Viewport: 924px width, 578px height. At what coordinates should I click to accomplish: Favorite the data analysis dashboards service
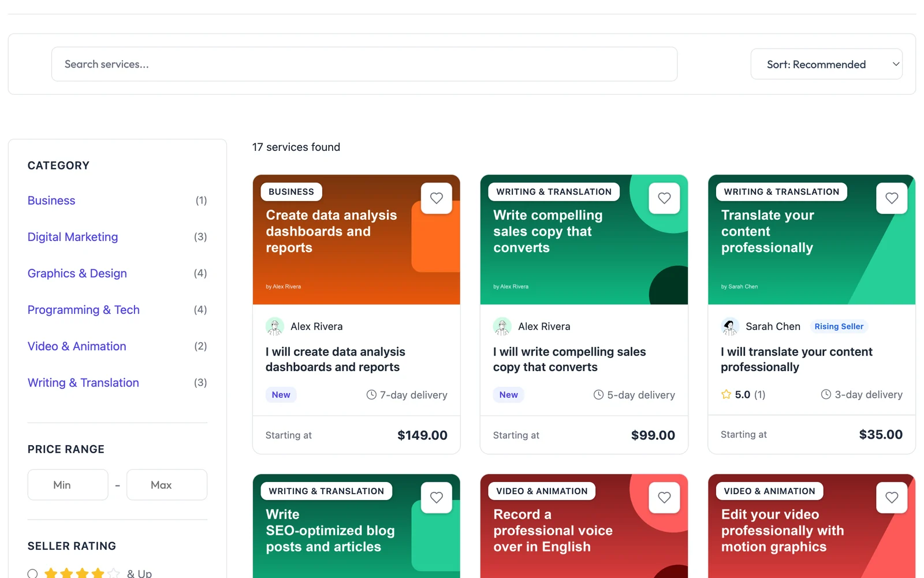(437, 198)
